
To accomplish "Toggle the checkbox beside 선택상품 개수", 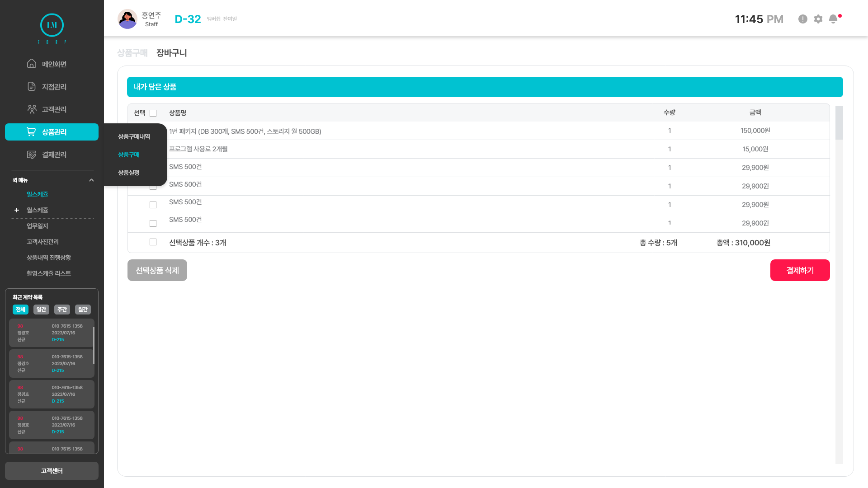I will (x=153, y=242).
